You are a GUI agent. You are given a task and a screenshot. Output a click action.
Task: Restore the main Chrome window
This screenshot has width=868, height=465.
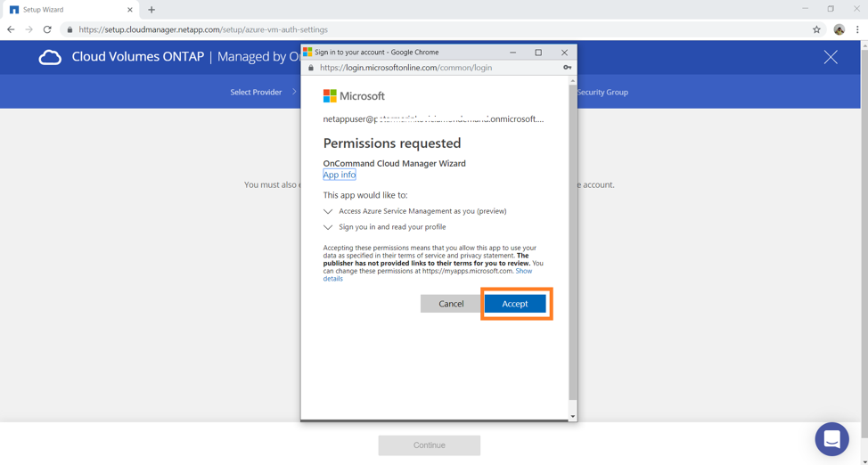[x=831, y=9]
